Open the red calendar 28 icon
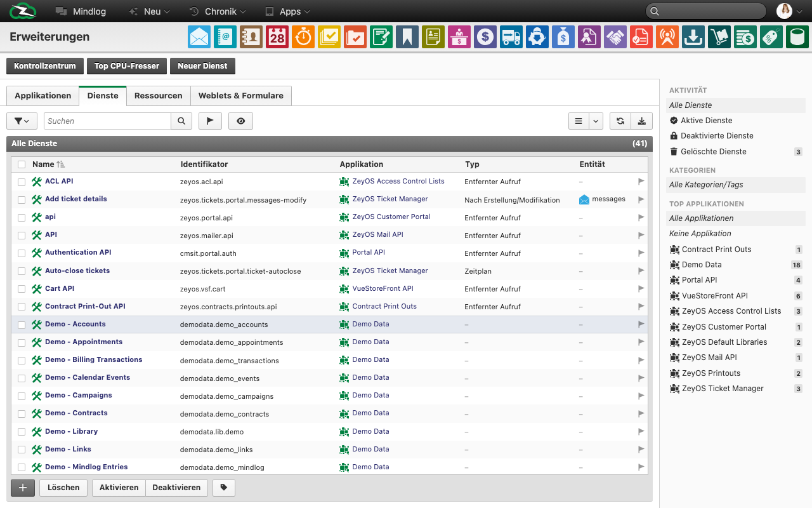Screen dimensions: 812x508 pos(277,37)
